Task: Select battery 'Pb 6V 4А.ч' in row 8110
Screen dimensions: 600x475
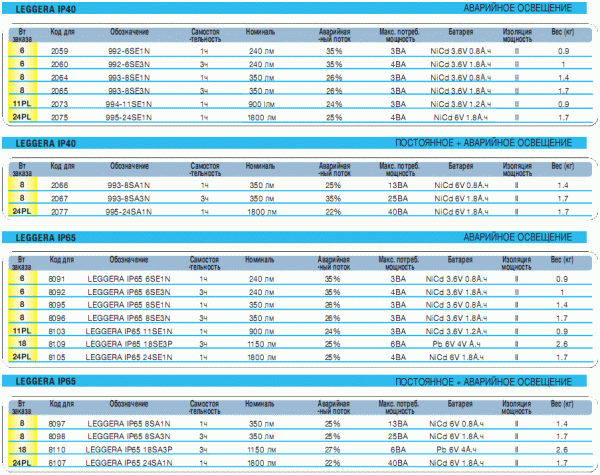Action: pyautogui.click(x=456, y=450)
